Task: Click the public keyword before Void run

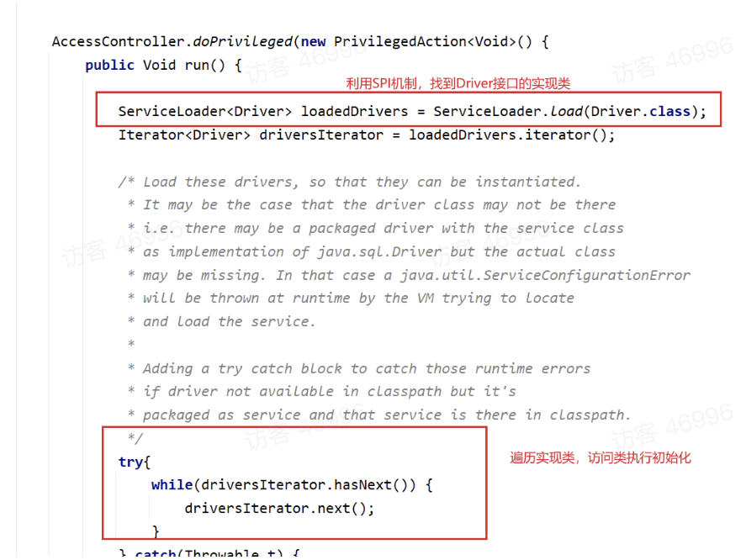Action: click(109, 66)
